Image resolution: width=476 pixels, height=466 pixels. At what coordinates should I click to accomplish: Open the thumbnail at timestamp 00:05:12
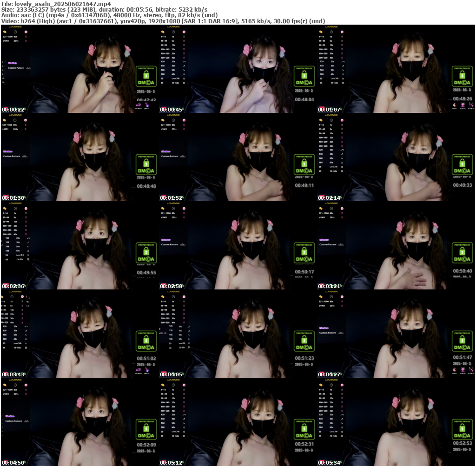click(x=238, y=422)
